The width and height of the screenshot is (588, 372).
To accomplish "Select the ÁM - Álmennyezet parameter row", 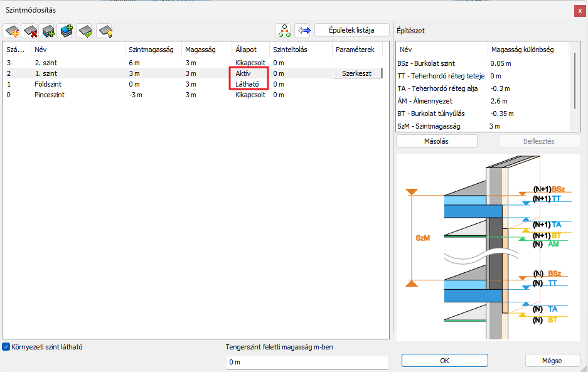I will coord(439,101).
